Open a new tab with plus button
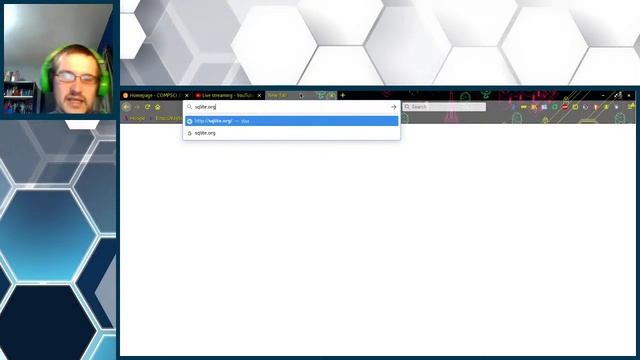Screen dimensions: 640x360 [343, 96]
